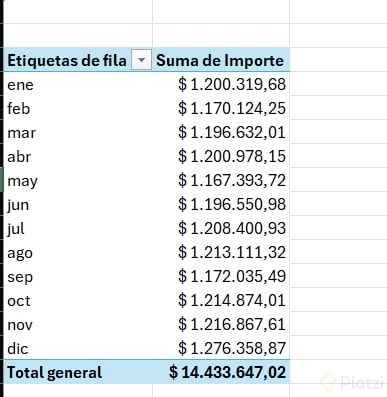Select the jul row label cell
The height and width of the screenshot is (397, 387).
[x=78, y=228]
